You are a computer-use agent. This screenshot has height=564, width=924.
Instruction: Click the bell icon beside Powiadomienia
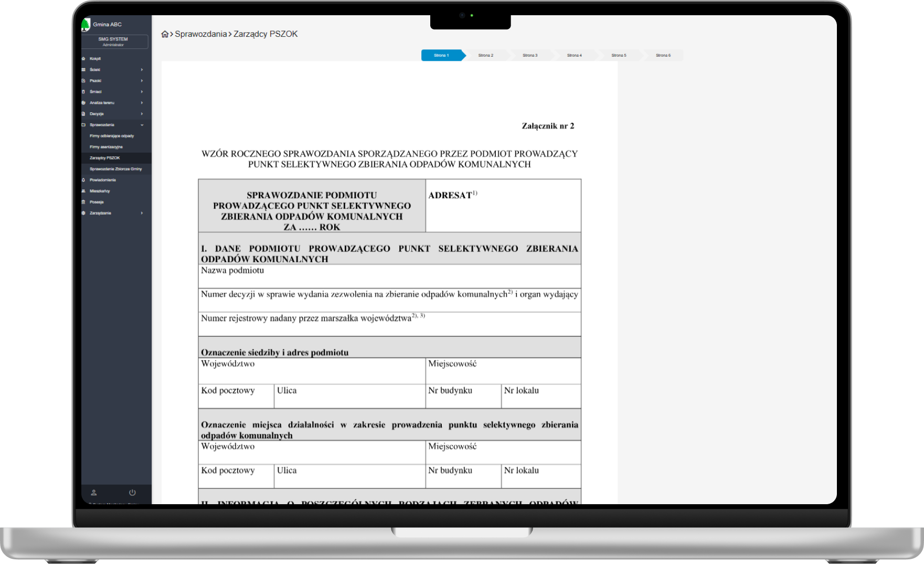click(83, 180)
